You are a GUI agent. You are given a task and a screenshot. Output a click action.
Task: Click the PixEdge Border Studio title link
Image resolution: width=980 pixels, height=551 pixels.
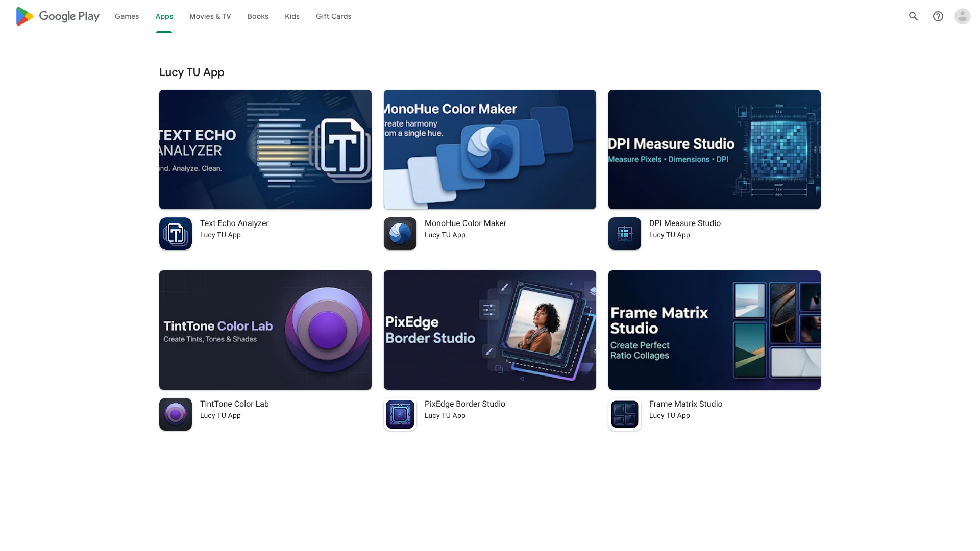click(465, 404)
